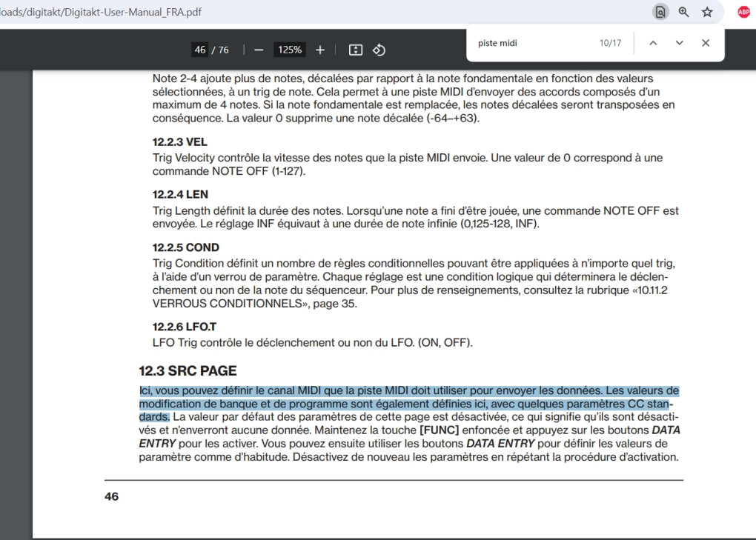Click the bold page number 46 in the footer

[x=111, y=496]
